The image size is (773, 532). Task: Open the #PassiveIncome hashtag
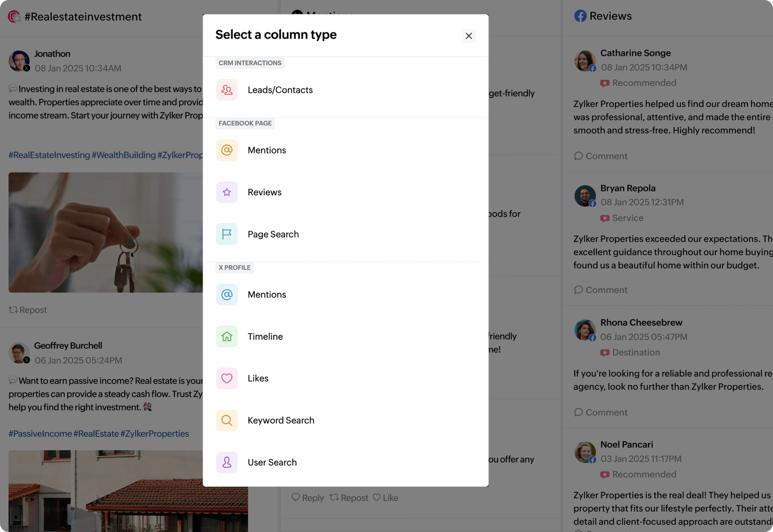tap(40, 434)
